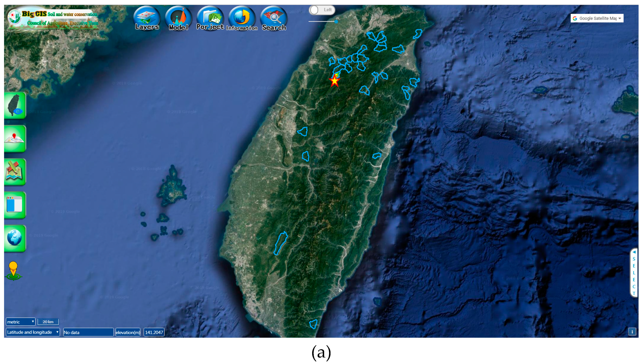Open the Information globe icon
The height and width of the screenshot is (364, 643).
pyautogui.click(x=242, y=18)
